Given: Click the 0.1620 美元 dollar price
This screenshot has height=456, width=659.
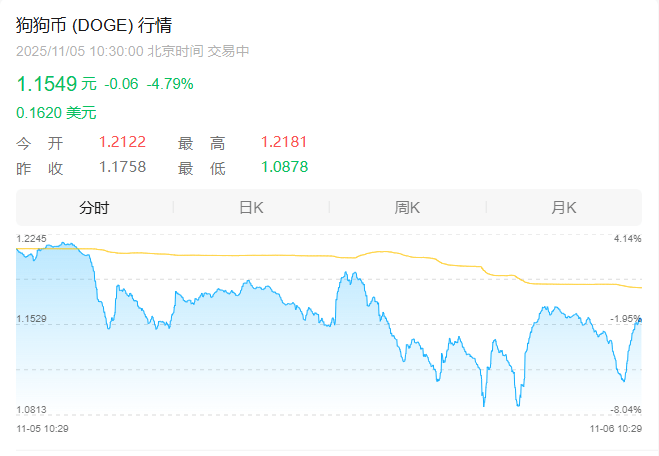Looking at the screenshot, I should (56, 113).
